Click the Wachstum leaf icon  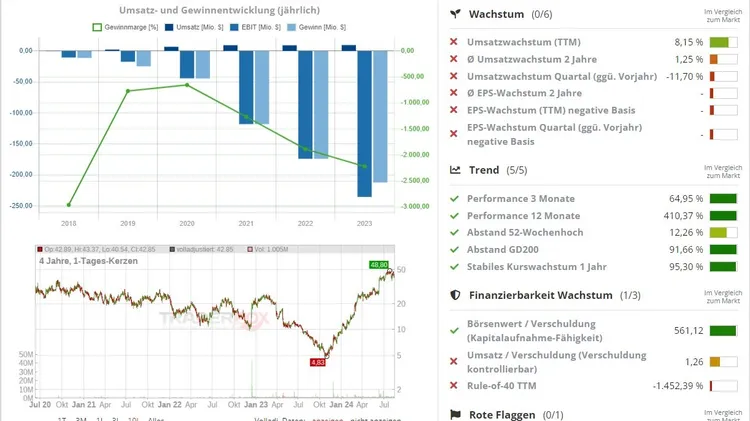click(x=455, y=14)
